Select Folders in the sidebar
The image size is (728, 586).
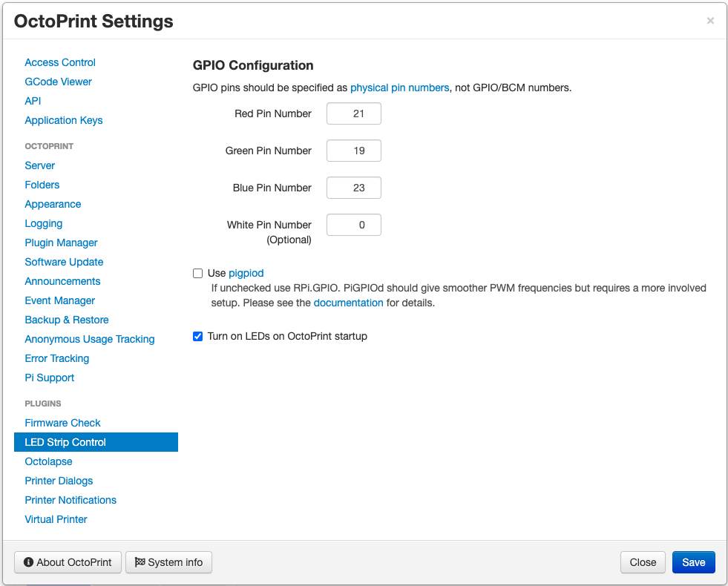(x=42, y=185)
